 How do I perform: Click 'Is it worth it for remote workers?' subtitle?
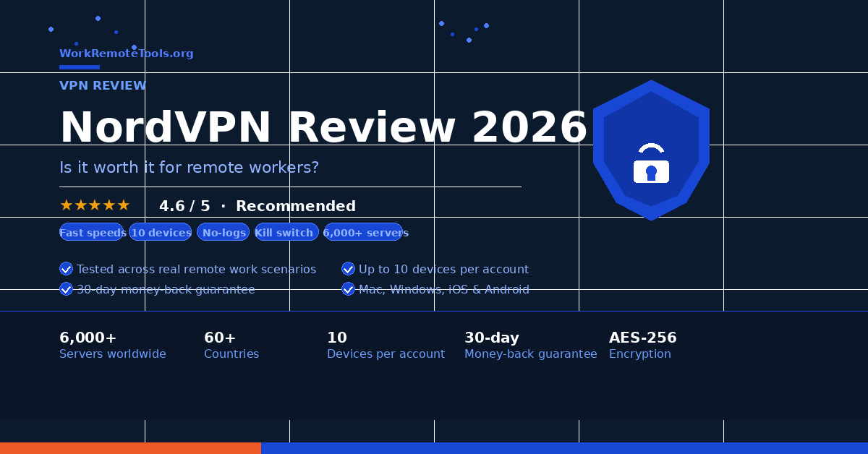click(x=189, y=168)
